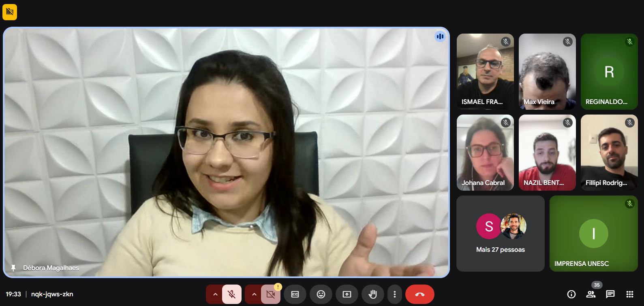Click muted mic icon on REGINALDO tile
The height and width of the screenshot is (306, 644).
click(629, 42)
